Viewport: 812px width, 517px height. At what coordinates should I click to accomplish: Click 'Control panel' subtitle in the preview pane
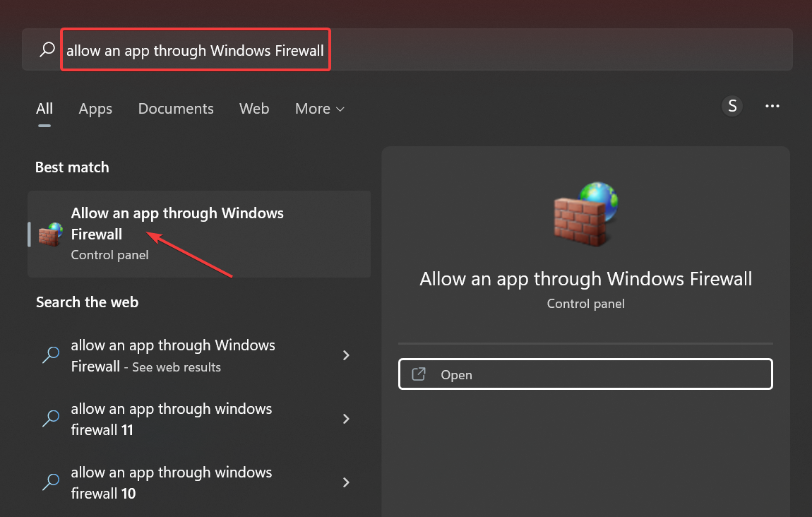click(585, 304)
